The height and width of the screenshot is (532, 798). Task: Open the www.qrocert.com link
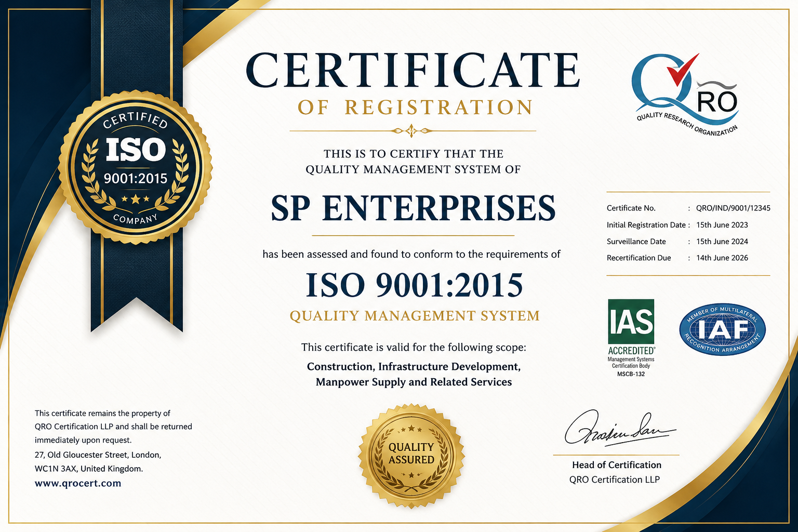(x=78, y=483)
